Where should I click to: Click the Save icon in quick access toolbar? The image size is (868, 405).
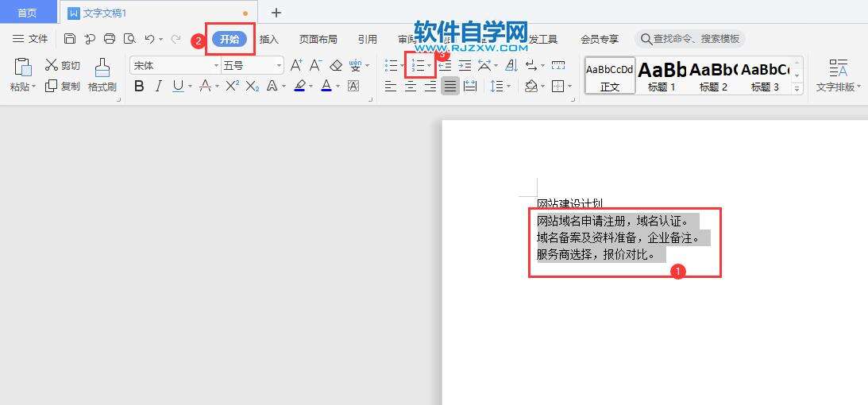(69, 39)
